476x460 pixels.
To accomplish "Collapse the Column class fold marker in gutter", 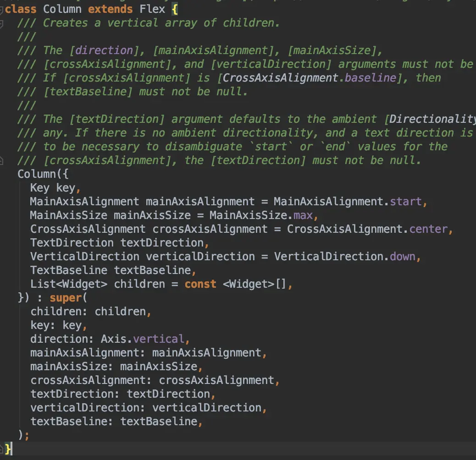I will 1,10.
